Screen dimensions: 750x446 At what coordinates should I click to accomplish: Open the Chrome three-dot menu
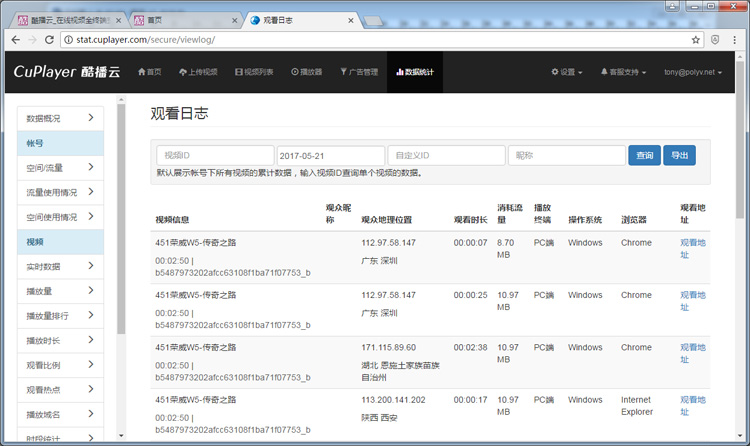(x=735, y=40)
